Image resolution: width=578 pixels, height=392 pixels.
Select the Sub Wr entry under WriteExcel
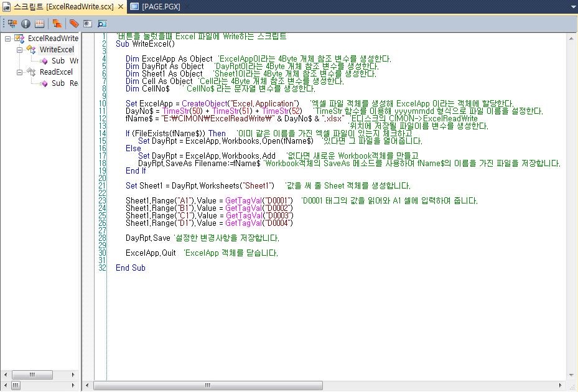[65, 61]
